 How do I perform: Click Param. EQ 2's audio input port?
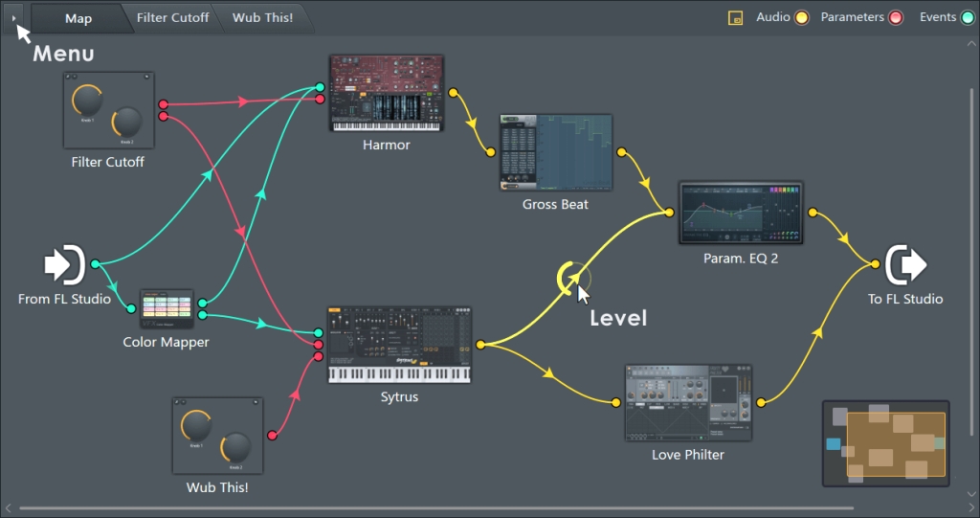tap(669, 213)
